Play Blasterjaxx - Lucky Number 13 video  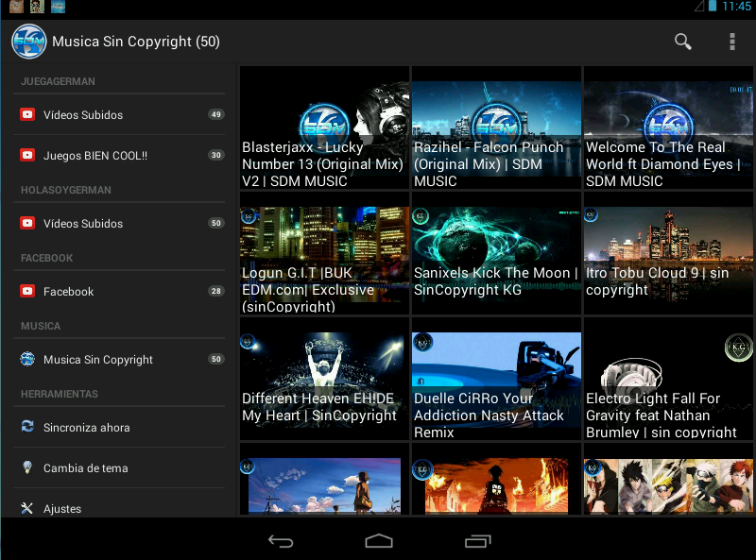pos(325,127)
